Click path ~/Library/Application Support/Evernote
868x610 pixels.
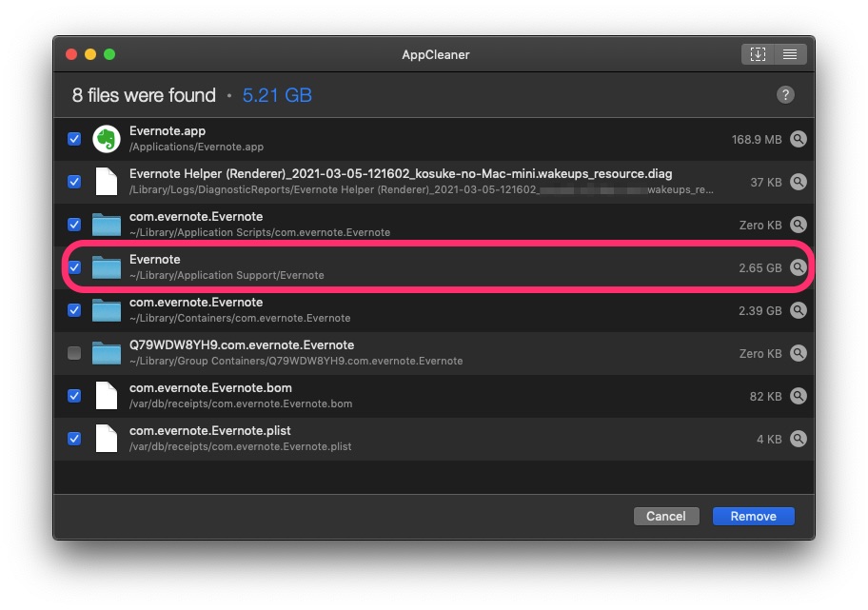227,275
